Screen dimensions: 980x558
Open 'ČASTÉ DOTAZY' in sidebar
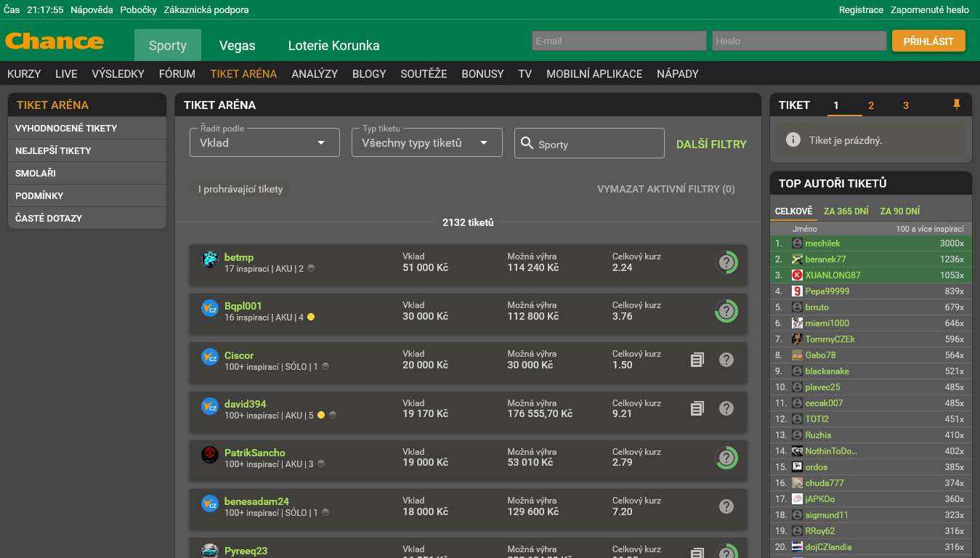pos(87,218)
